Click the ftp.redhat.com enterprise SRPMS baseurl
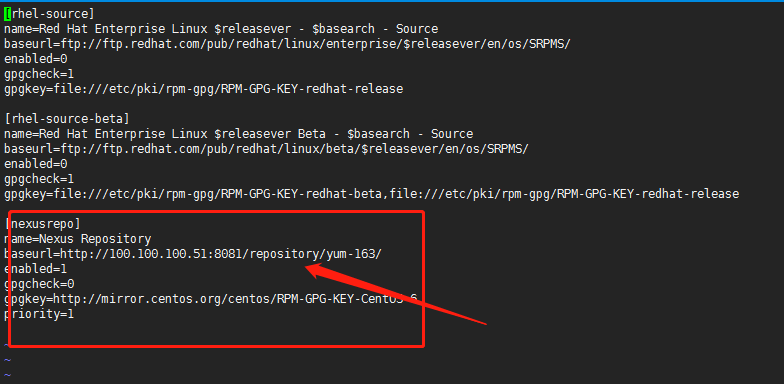 (318, 44)
